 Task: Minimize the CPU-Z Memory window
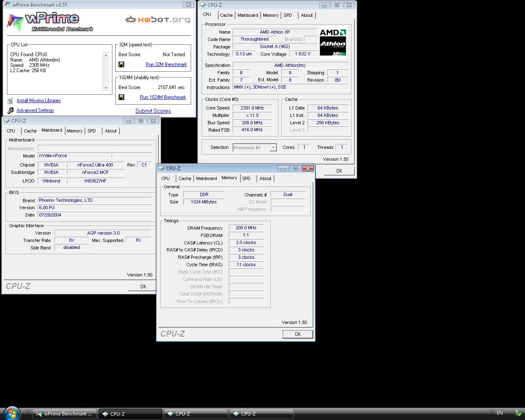tap(283, 168)
